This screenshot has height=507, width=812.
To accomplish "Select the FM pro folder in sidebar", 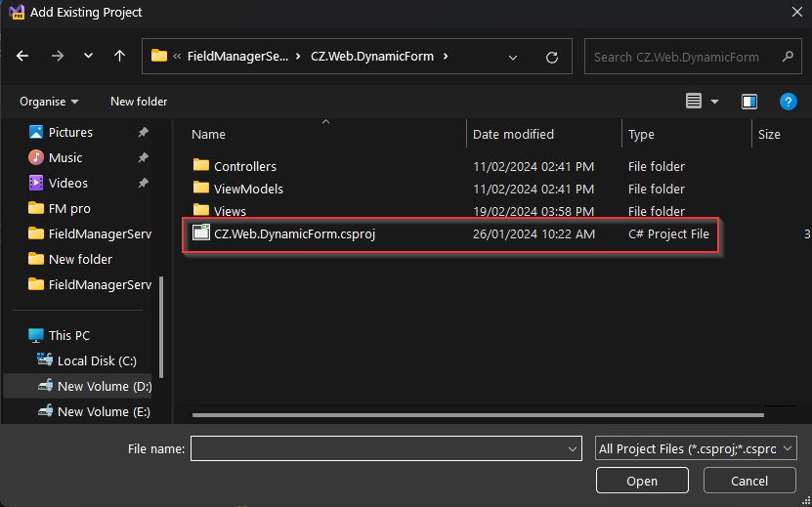I will 69,208.
